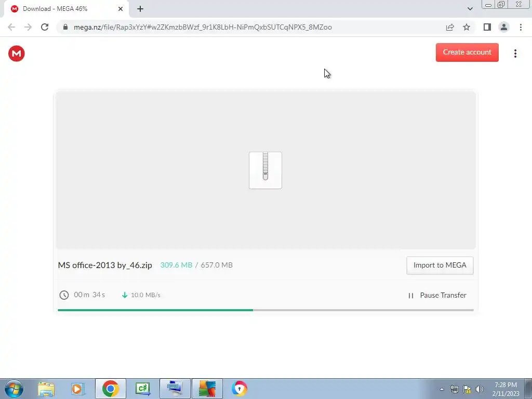Bookmark this tab with star icon

click(x=467, y=27)
